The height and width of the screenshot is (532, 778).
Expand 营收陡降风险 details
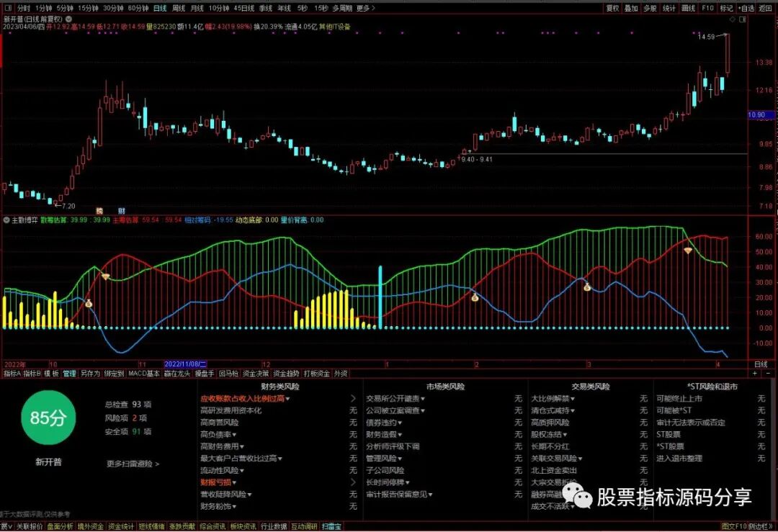coord(249,495)
